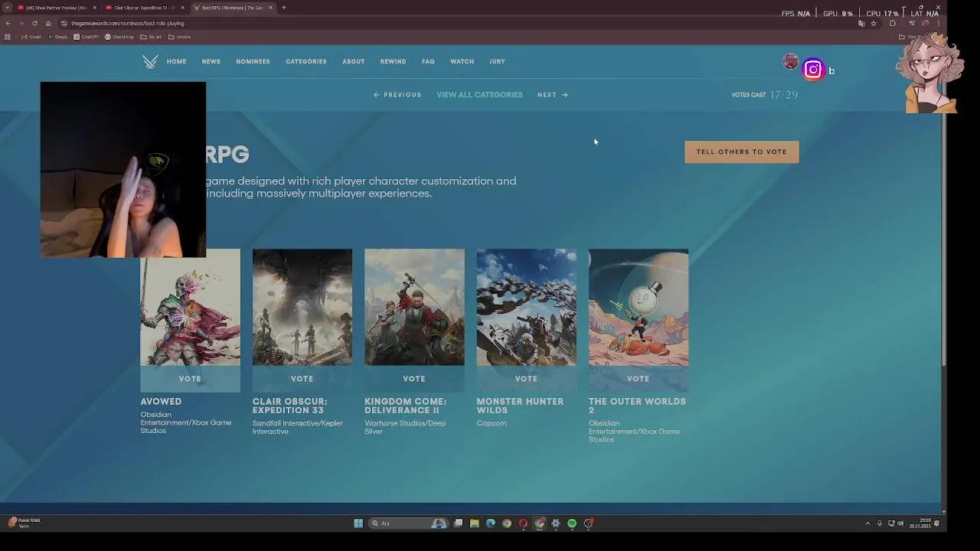Click the 'KINGDOM COME: DELIVERANCE II' title text

tap(407, 406)
